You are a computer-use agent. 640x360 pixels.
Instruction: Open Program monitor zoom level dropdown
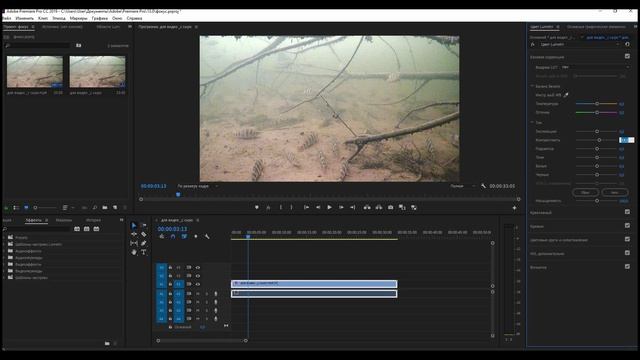(198, 186)
